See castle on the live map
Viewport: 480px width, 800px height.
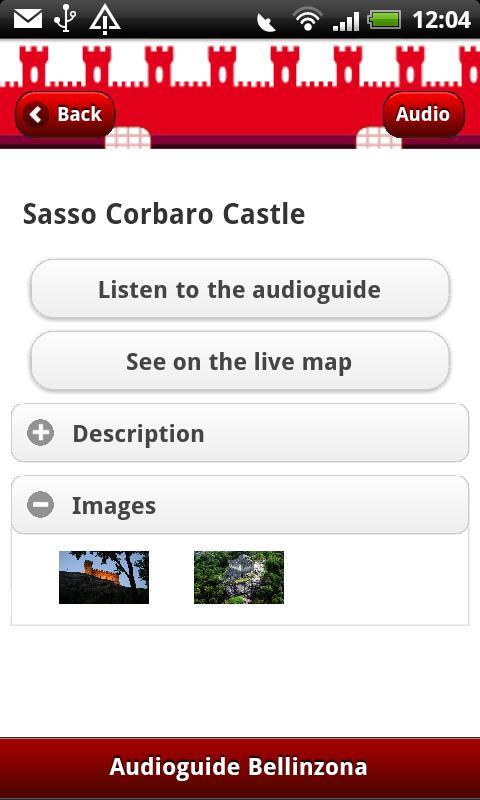click(x=240, y=362)
